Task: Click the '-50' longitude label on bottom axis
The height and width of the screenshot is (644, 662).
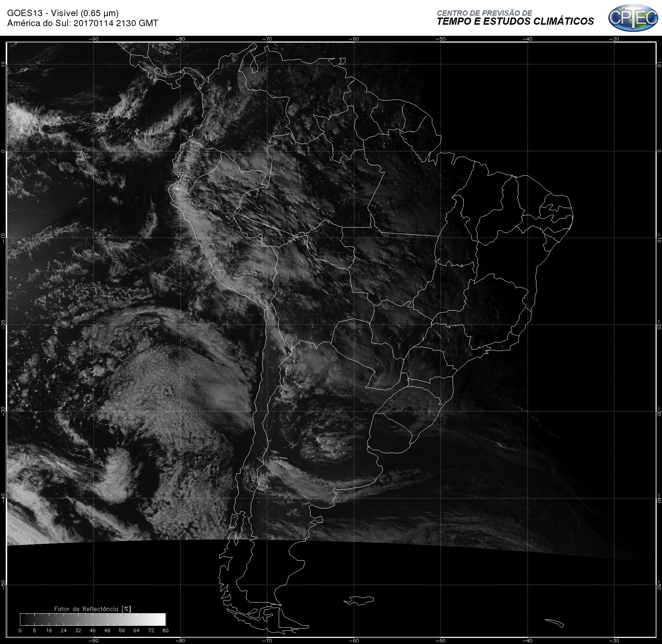Action: [x=441, y=640]
